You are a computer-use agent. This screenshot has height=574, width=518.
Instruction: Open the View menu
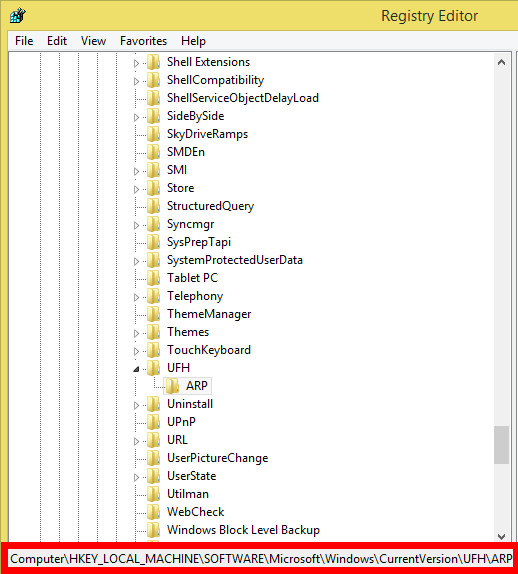click(x=93, y=41)
